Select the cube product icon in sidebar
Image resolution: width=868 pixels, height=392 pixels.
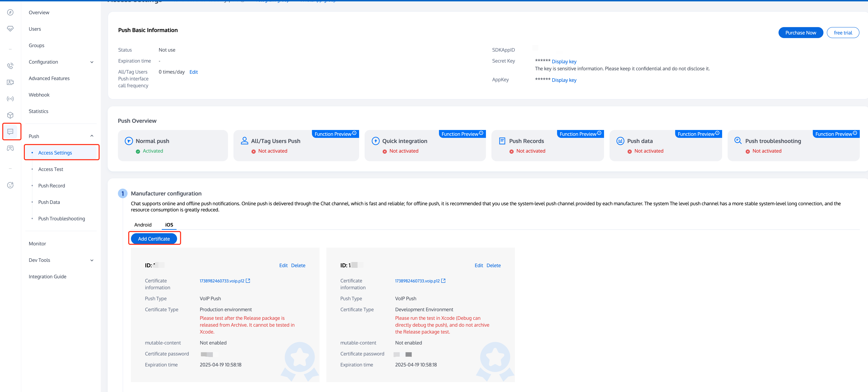tap(10, 115)
